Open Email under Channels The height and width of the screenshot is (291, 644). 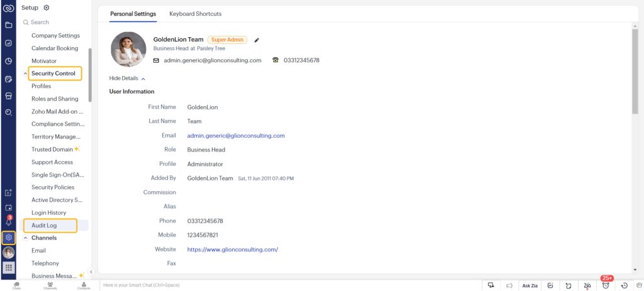pos(38,250)
